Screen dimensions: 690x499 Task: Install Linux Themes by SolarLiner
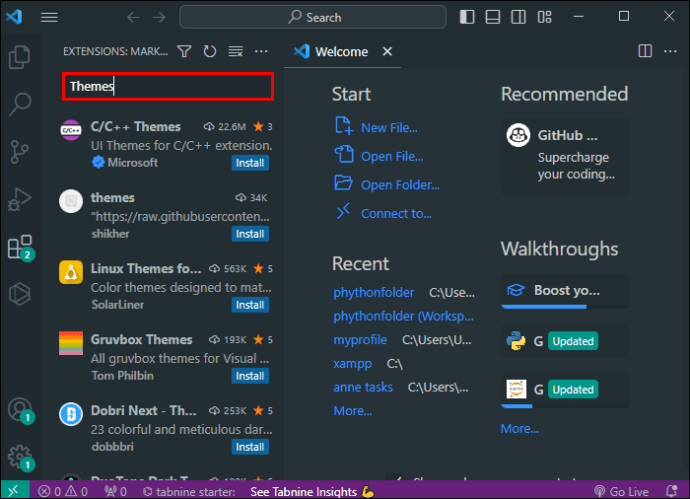pos(250,305)
